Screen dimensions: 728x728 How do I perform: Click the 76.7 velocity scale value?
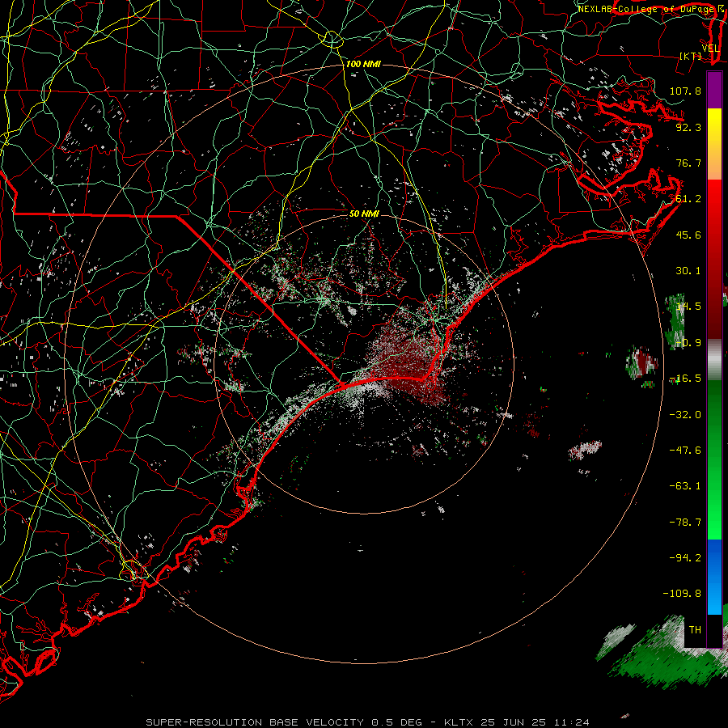coord(688,163)
